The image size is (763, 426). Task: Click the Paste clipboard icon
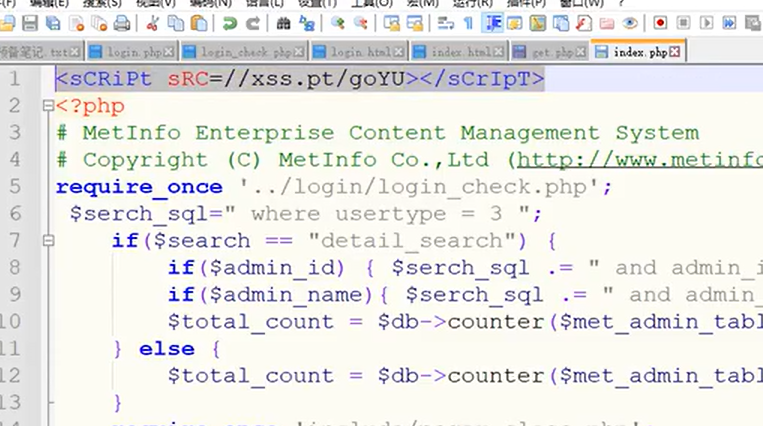click(199, 23)
